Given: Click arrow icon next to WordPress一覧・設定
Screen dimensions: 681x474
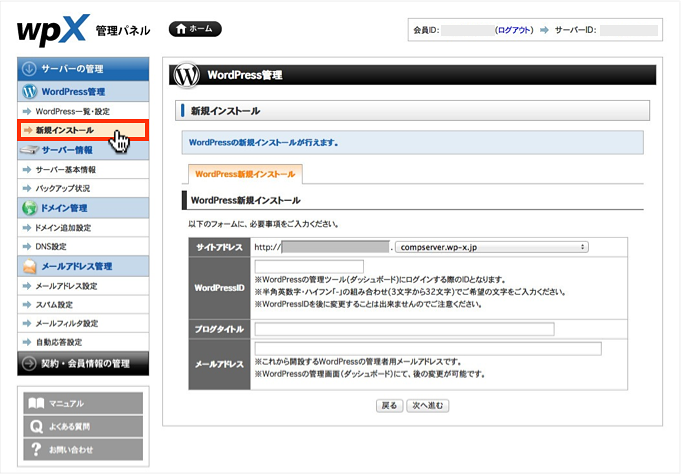Looking at the screenshot, I should (27, 111).
